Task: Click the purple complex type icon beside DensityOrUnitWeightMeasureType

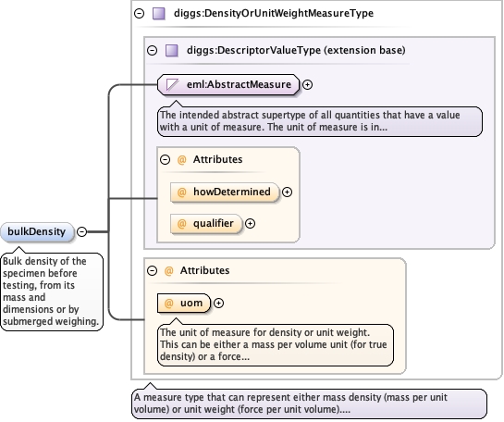Action: click(x=158, y=14)
